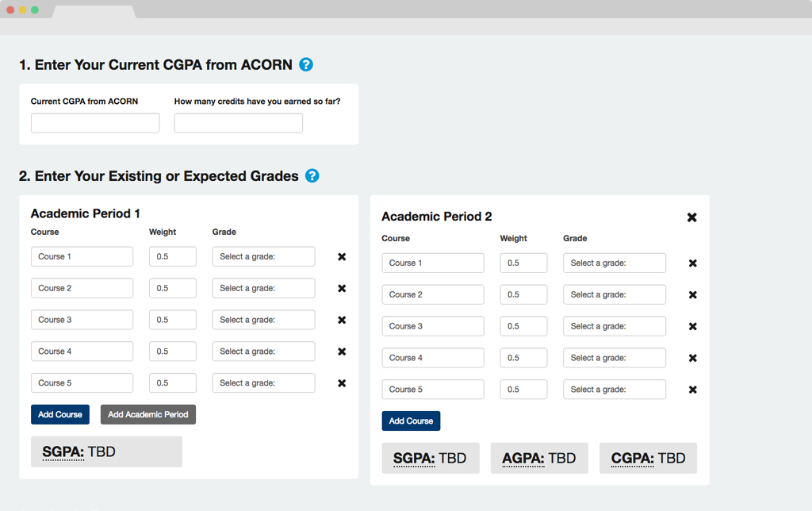Click help icon beside Current CGPA heading

point(306,65)
